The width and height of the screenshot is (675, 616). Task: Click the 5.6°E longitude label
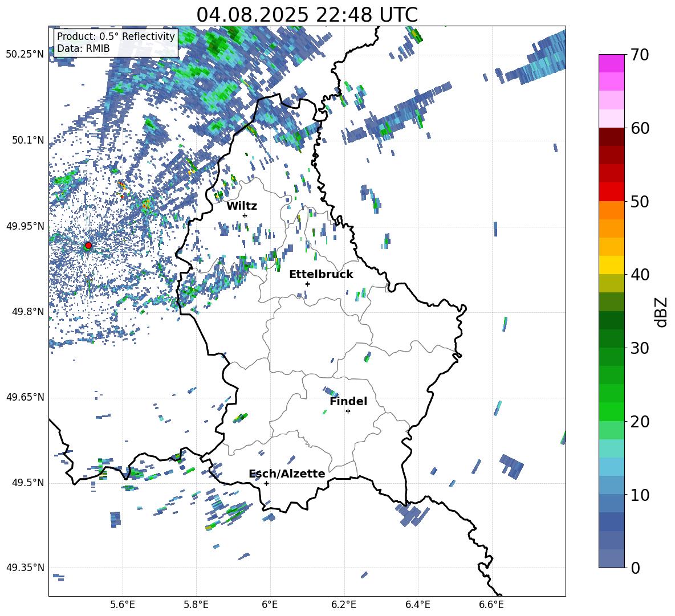point(122,605)
